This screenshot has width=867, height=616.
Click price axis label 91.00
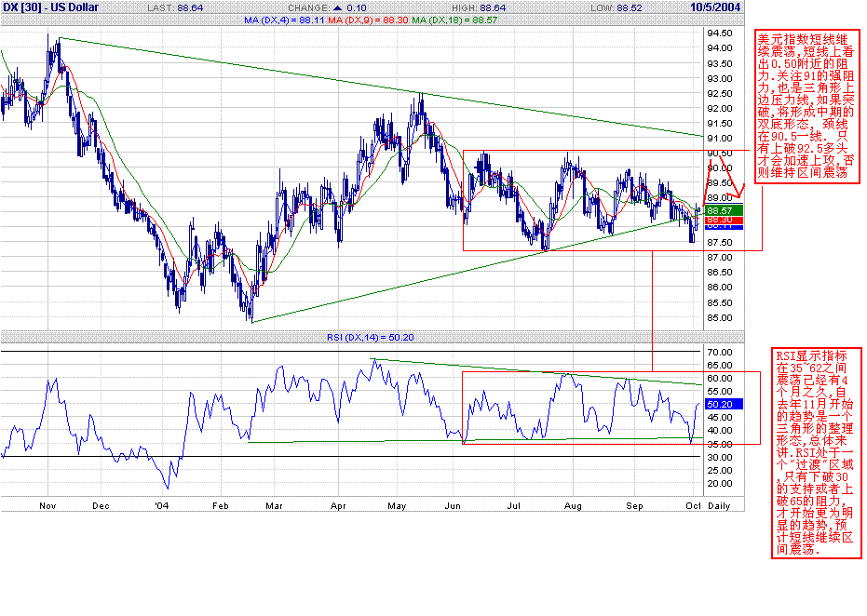(x=719, y=138)
